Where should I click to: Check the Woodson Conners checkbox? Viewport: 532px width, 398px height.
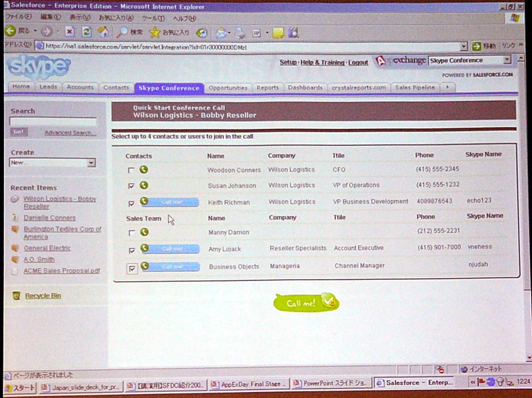(131, 170)
